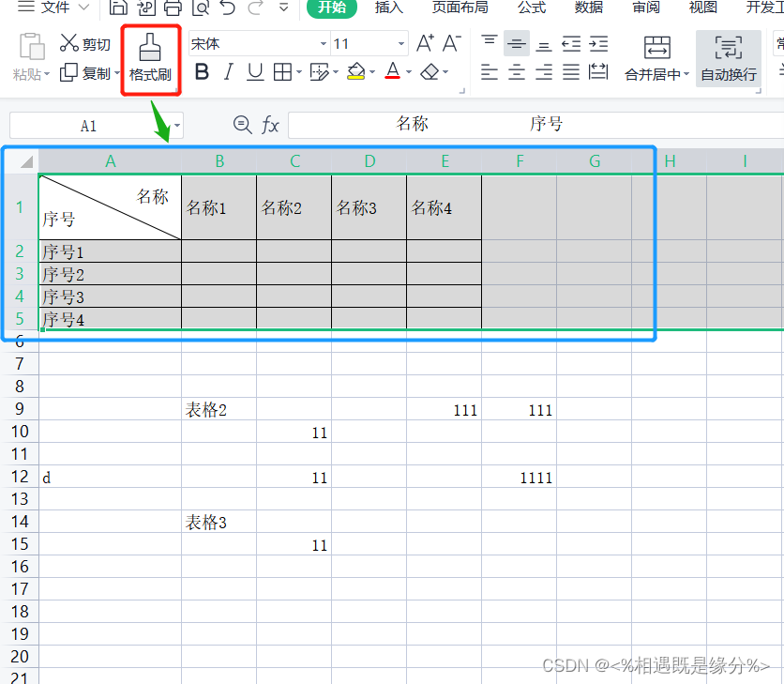Expand the Name Box dropdown
The height and width of the screenshot is (684, 784).
(177, 125)
